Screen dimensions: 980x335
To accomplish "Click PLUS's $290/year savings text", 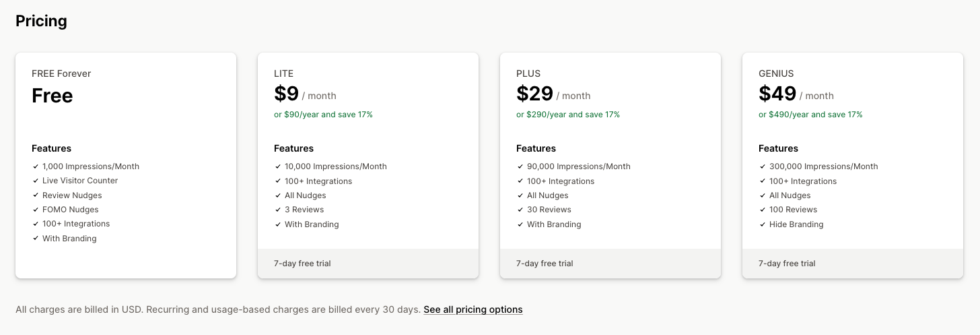I will click(568, 115).
